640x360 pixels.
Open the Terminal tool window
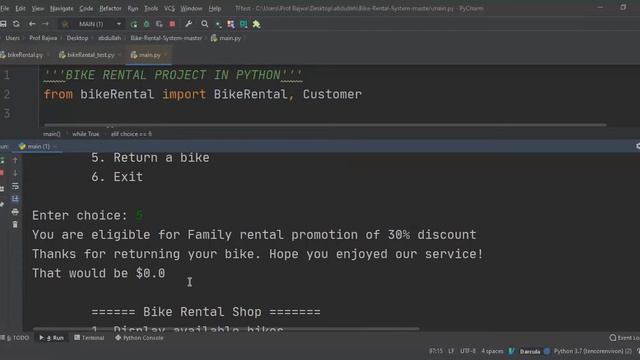pyautogui.click(x=89, y=338)
